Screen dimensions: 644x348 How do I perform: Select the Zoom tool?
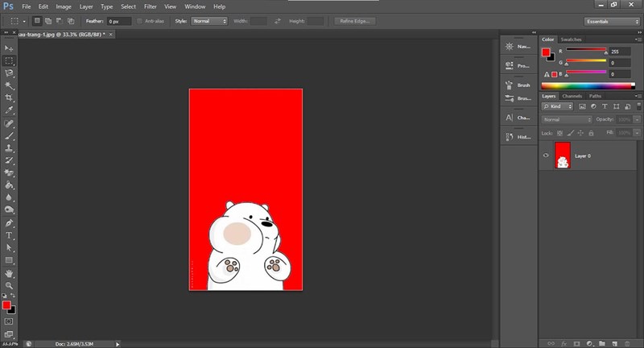(9, 285)
